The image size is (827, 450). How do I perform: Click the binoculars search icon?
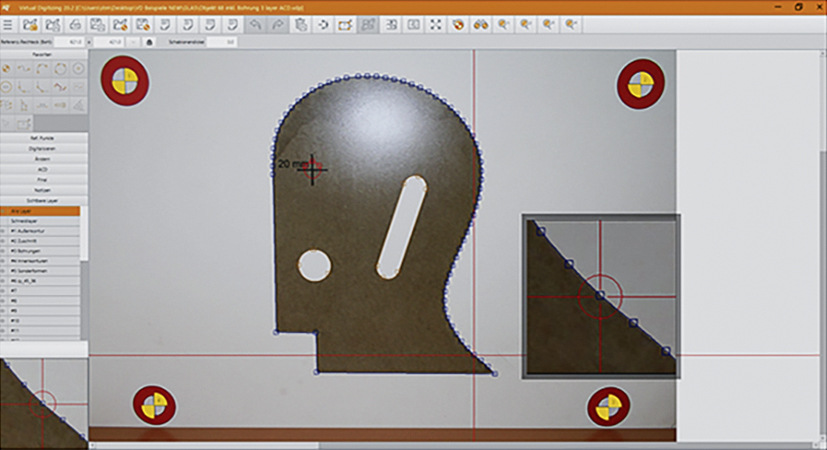point(481,25)
